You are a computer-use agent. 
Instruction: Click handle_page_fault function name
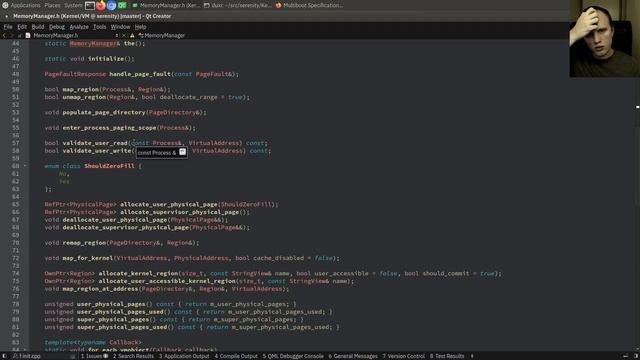pyautogui.click(x=140, y=74)
